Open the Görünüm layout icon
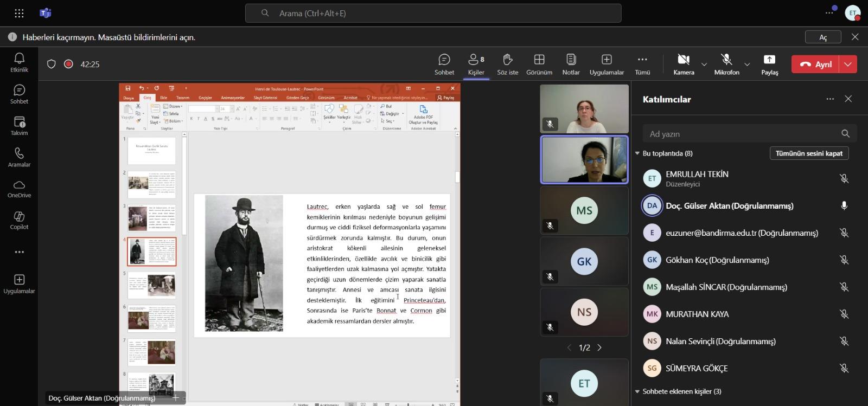The image size is (868, 406). (539, 63)
